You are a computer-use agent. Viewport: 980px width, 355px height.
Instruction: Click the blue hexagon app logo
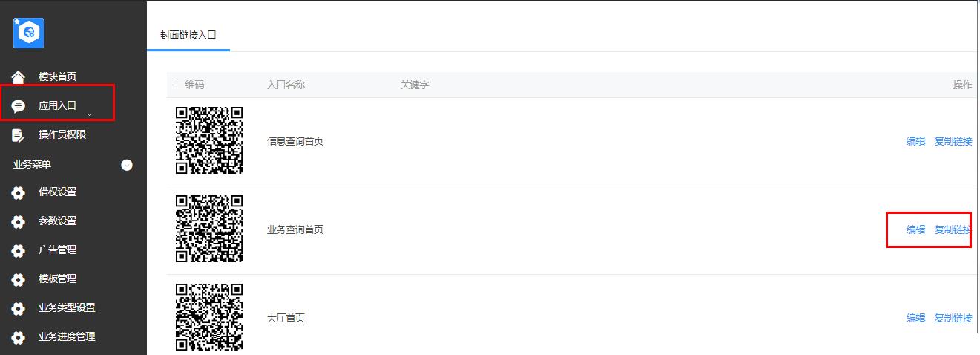coord(29,33)
